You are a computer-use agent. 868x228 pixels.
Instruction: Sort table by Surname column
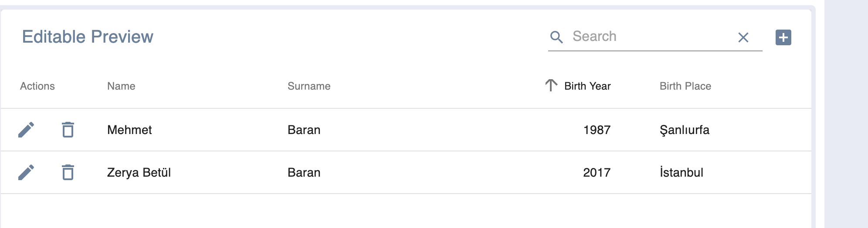(309, 86)
